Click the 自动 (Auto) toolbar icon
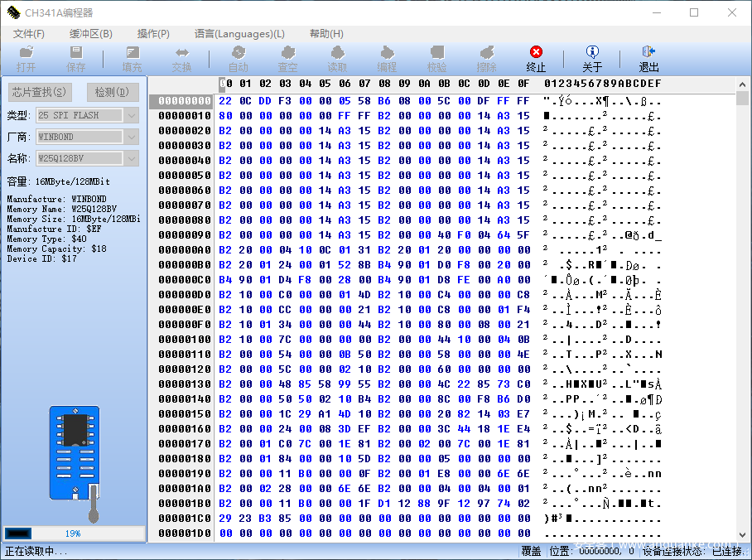The width and height of the screenshot is (752, 560). coord(238,53)
